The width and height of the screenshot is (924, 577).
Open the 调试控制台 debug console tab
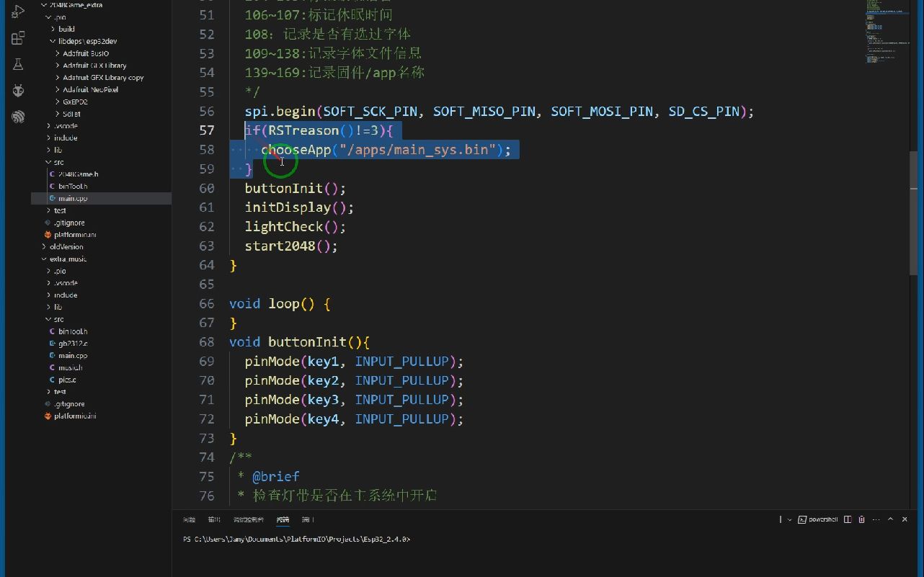pos(248,519)
